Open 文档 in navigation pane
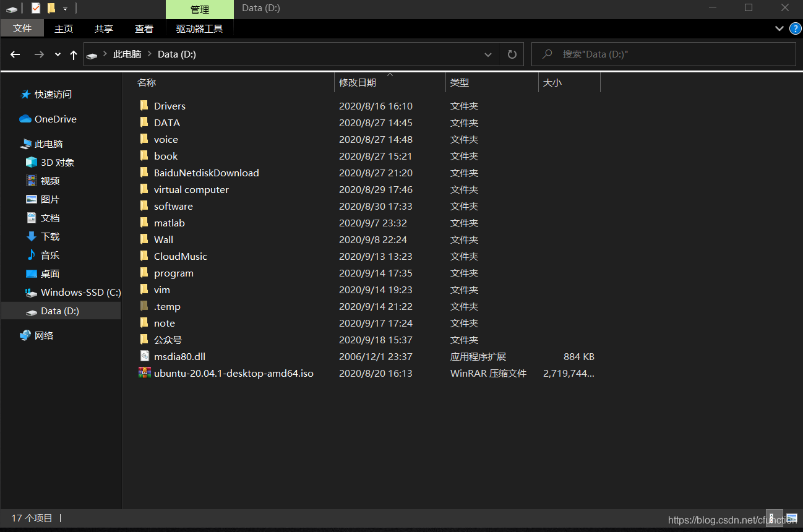 click(x=50, y=218)
